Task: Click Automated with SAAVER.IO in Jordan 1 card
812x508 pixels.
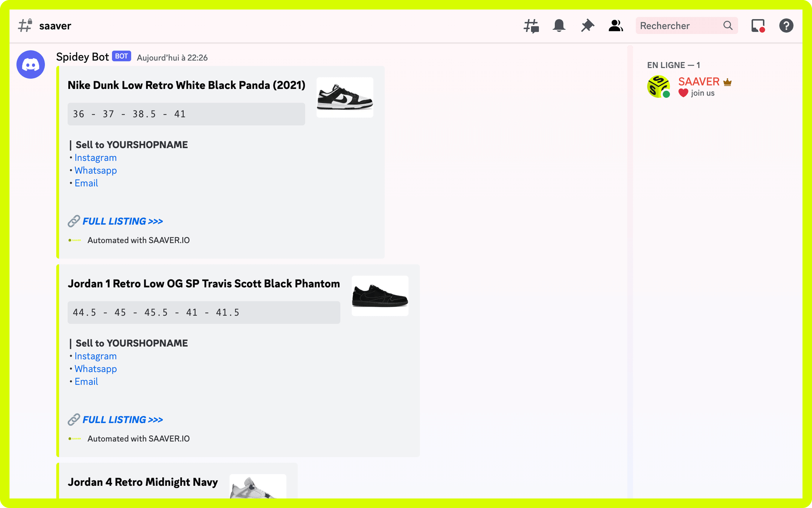Action: (139, 438)
